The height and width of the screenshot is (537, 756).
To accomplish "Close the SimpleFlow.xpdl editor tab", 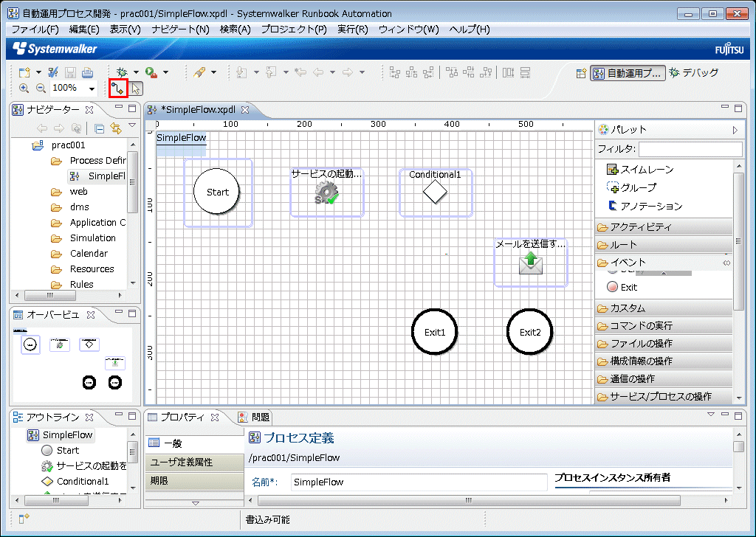I will (x=245, y=109).
